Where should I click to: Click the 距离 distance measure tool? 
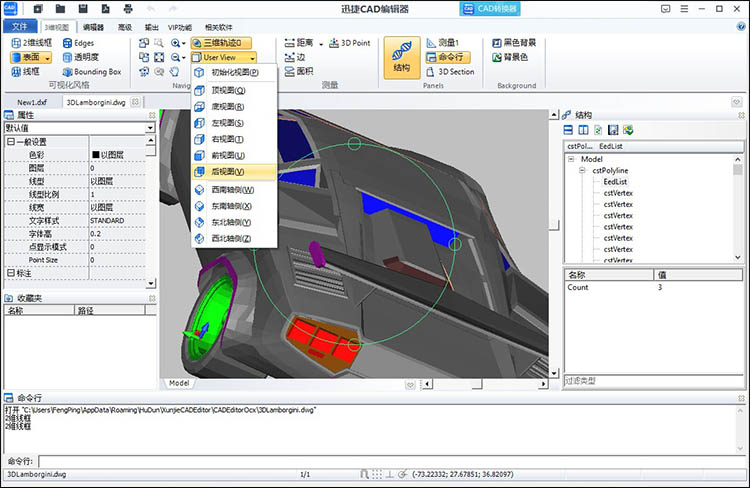click(x=299, y=43)
